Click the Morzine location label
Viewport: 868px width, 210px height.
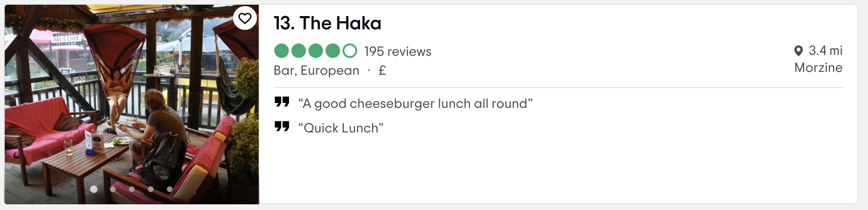[818, 68]
